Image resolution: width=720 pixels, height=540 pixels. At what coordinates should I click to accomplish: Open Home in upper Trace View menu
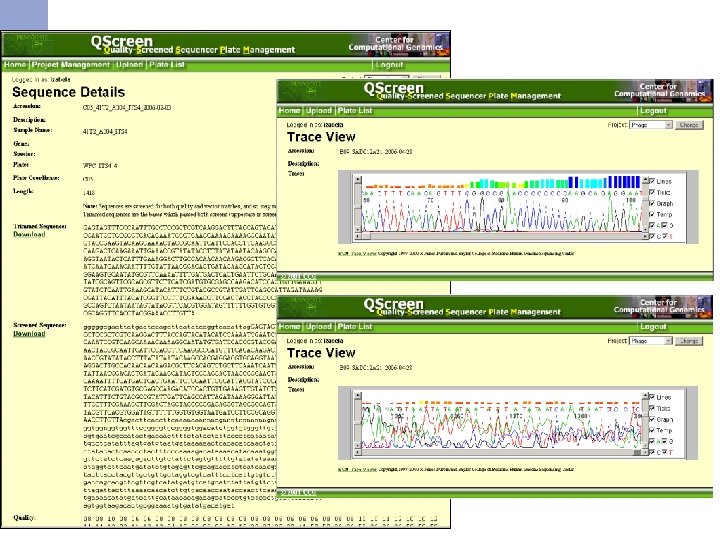click(289, 111)
